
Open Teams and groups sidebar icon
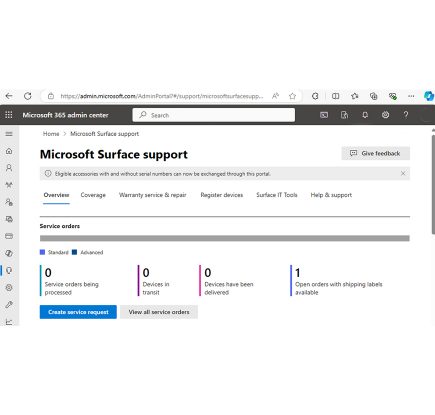[x=9, y=185]
